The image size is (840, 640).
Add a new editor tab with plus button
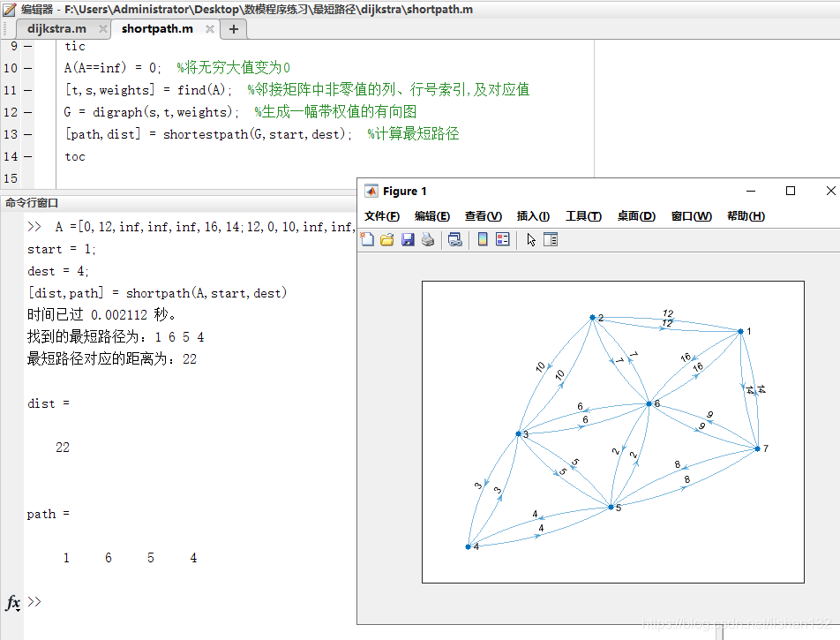[234, 29]
